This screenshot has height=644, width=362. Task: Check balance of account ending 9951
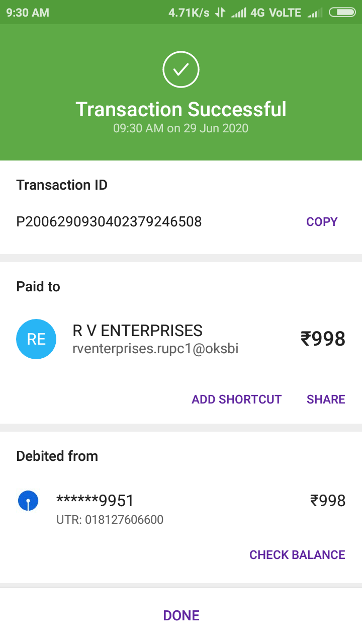pyautogui.click(x=297, y=555)
